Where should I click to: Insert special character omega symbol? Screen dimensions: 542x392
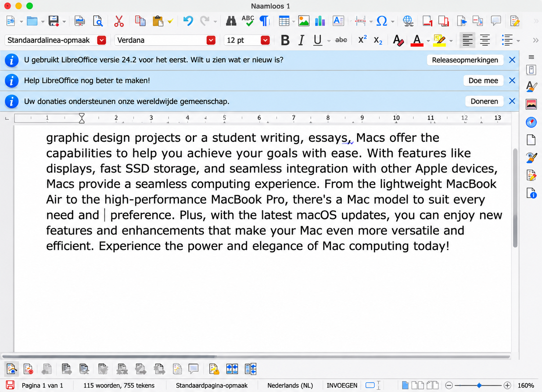[382, 21]
